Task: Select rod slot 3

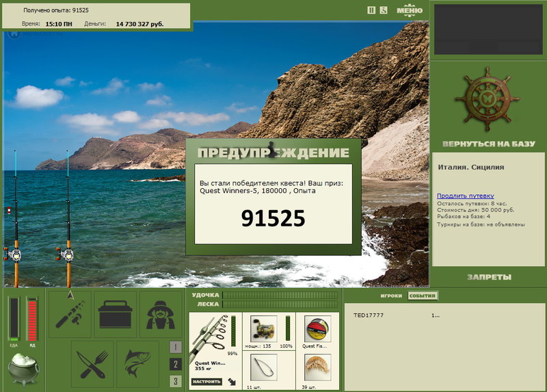Action: click(x=176, y=381)
